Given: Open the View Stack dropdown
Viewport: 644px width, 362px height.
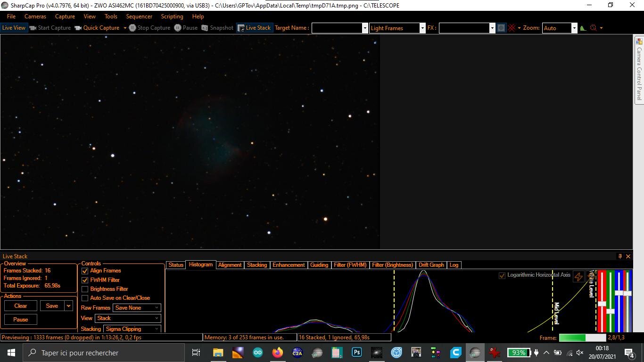Looking at the screenshot, I should point(128,318).
